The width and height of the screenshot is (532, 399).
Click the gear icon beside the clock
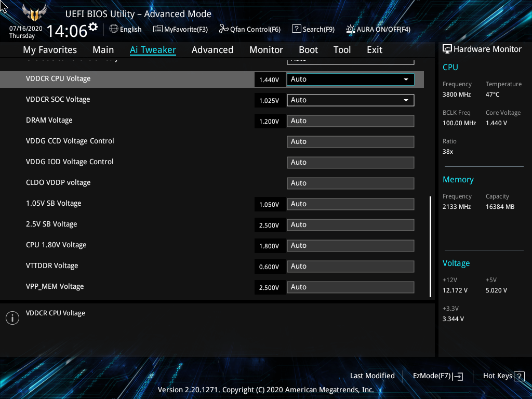93,27
